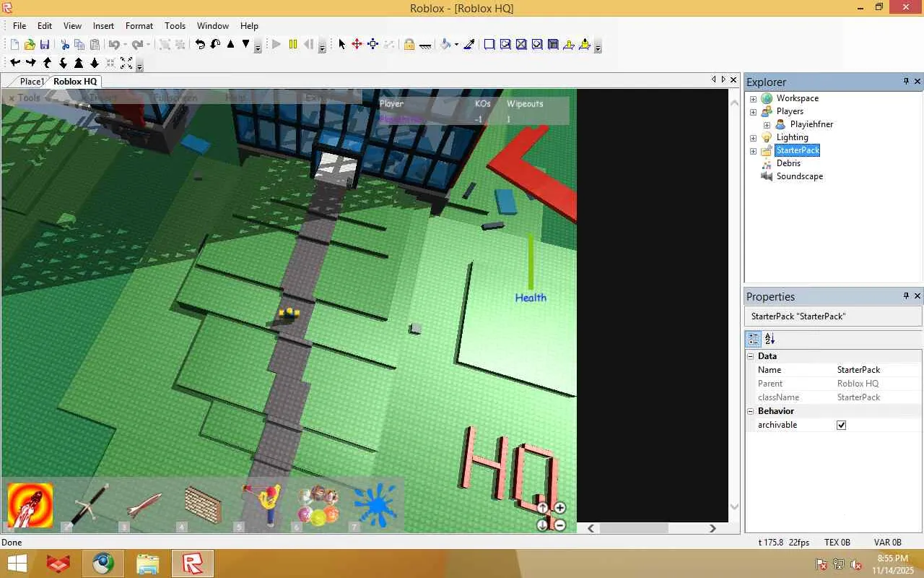Click the camera zoom out minus button

[x=559, y=525]
